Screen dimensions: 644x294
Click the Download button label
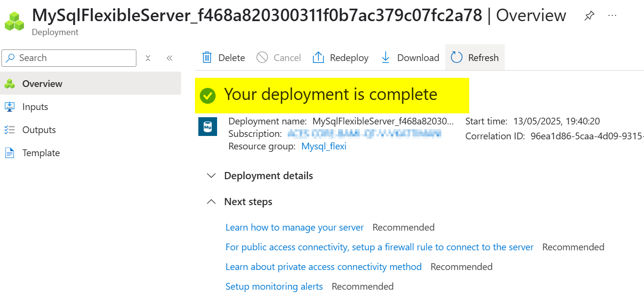coord(418,58)
